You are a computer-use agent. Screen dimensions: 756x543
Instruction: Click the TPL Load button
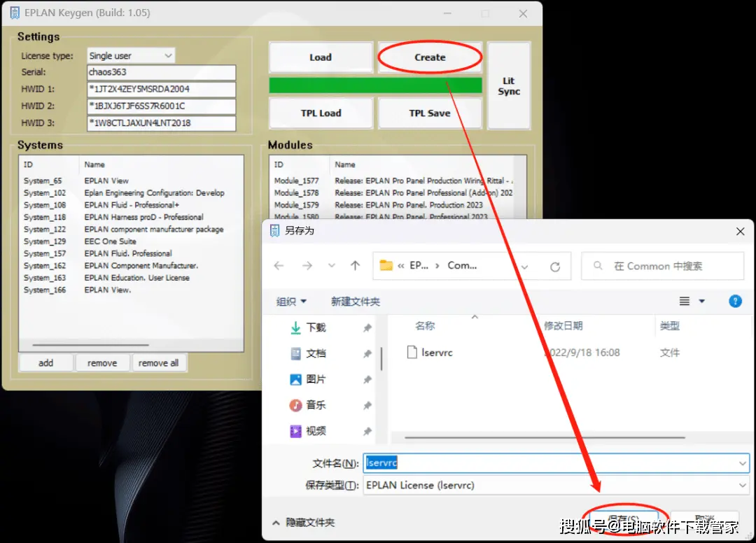point(321,113)
